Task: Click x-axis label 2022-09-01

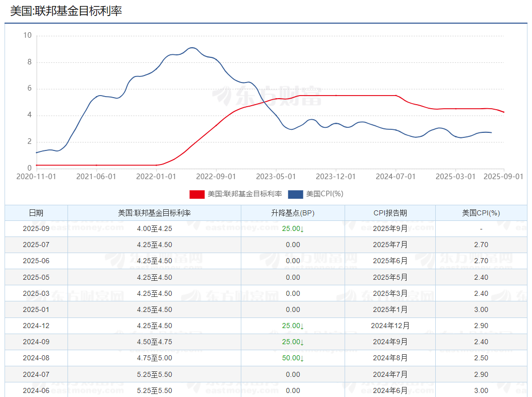Action: click(x=216, y=177)
